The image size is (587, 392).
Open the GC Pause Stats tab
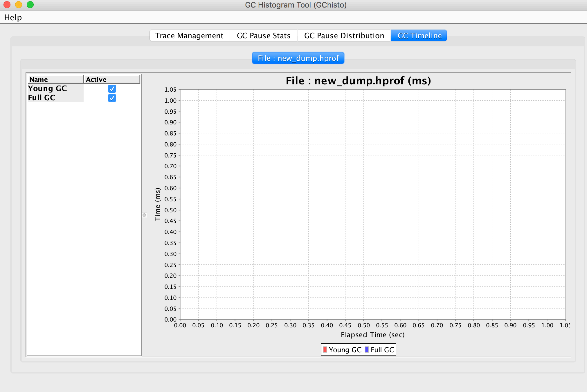tap(263, 36)
